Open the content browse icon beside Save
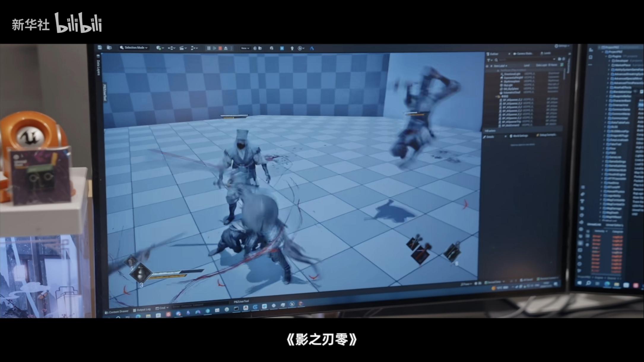 click(109, 47)
